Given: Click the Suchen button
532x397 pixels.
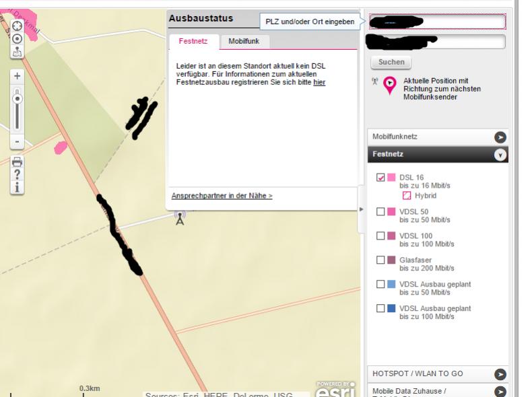Looking at the screenshot, I should (x=391, y=63).
